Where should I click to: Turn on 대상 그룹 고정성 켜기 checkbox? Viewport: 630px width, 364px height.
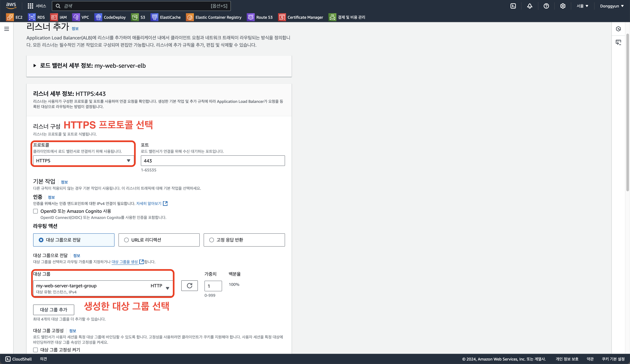[x=35, y=350]
